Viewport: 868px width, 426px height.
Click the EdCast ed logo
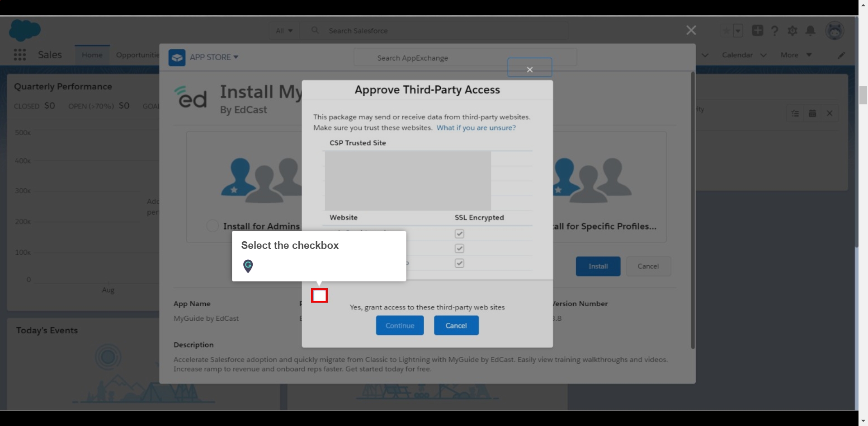coord(190,97)
